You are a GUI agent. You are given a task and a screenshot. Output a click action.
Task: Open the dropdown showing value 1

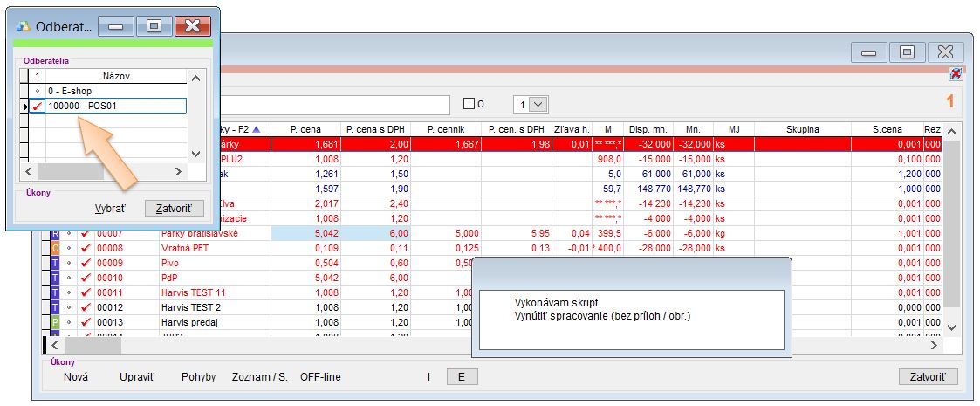538,104
